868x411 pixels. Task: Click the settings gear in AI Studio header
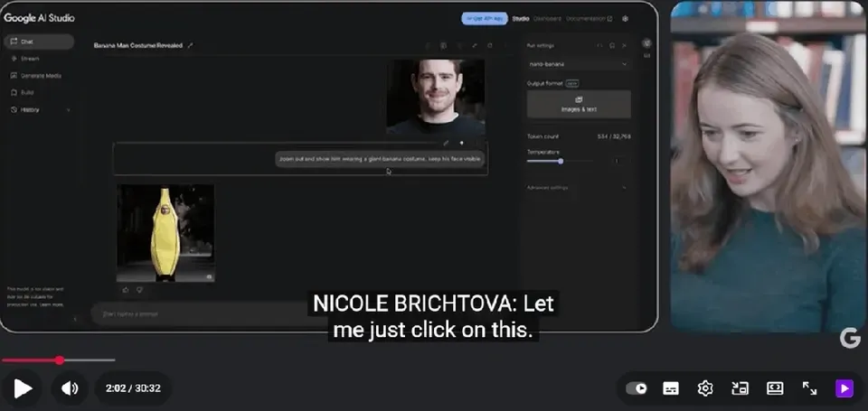click(625, 18)
